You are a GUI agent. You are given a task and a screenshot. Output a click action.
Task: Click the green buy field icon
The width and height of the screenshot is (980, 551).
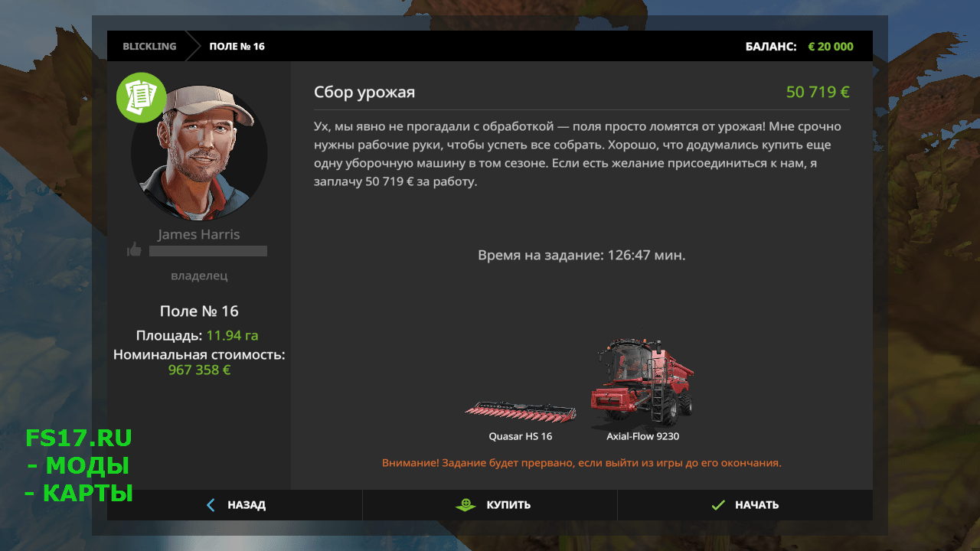tap(465, 505)
